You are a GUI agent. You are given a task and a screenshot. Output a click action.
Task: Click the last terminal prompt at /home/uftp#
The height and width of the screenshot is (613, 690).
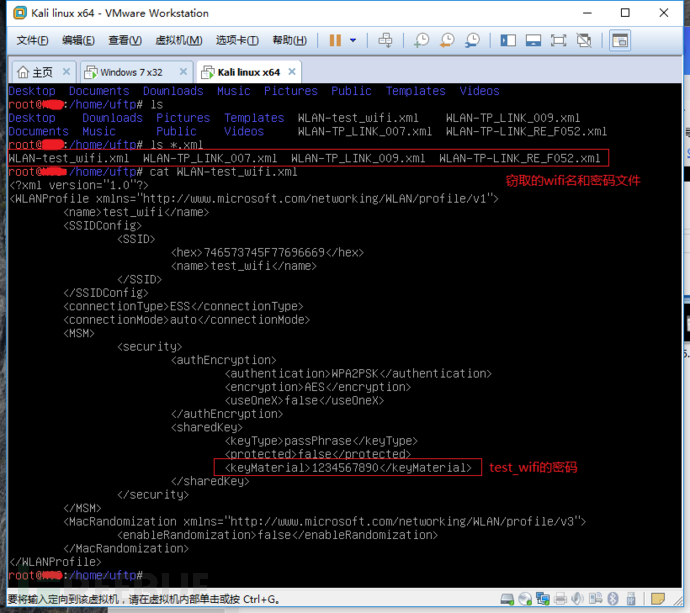point(76,575)
